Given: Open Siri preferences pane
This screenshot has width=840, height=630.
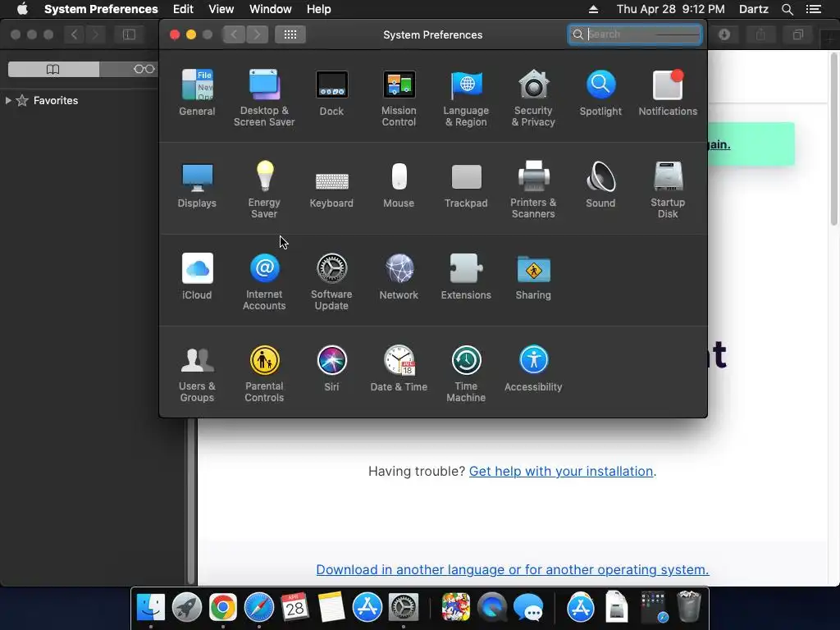Looking at the screenshot, I should 331,368.
